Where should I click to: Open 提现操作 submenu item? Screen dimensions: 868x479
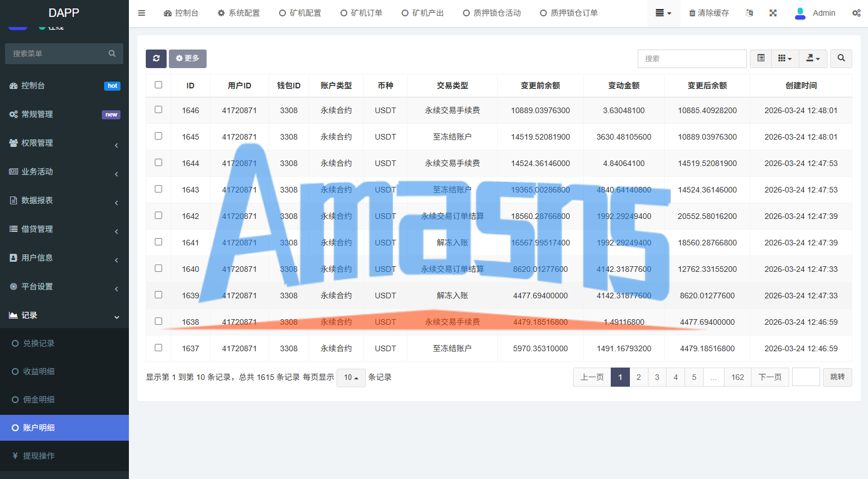64,456
